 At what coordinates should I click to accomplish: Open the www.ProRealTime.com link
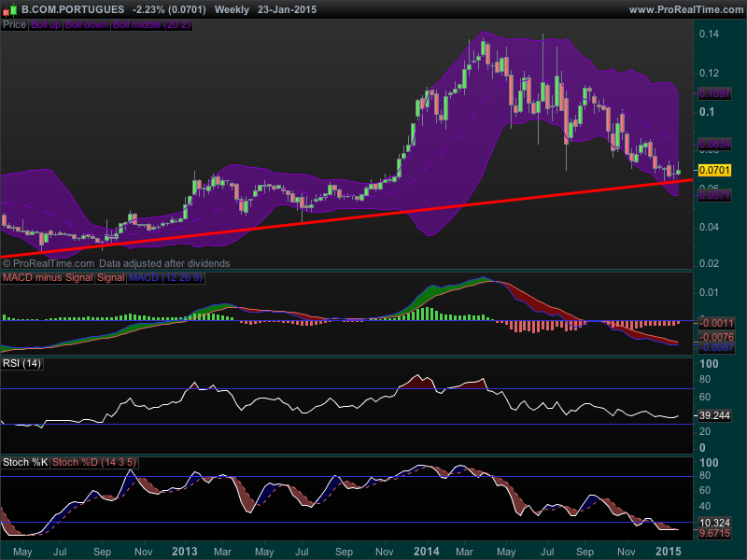pyautogui.click(x=686, y=9)
